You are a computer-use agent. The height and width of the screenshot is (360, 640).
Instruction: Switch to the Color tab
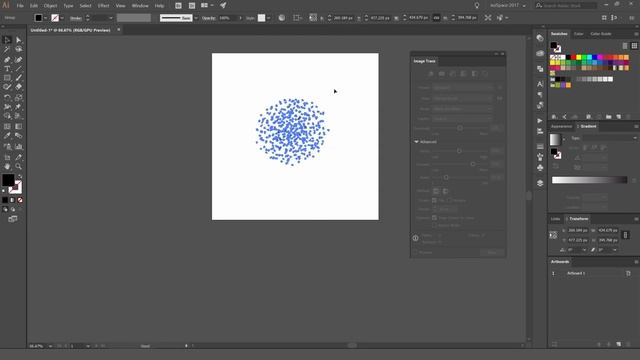point(578,34)
